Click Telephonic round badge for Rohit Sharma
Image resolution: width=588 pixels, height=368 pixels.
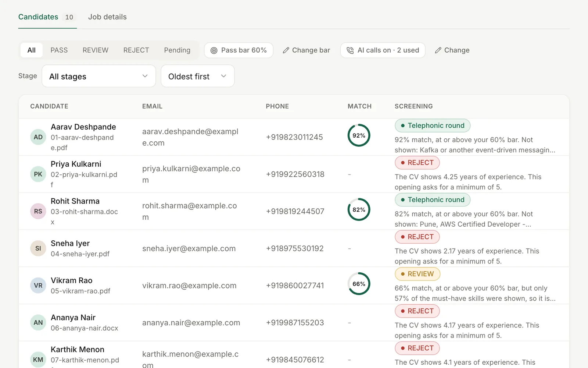(x=433, y=200)
